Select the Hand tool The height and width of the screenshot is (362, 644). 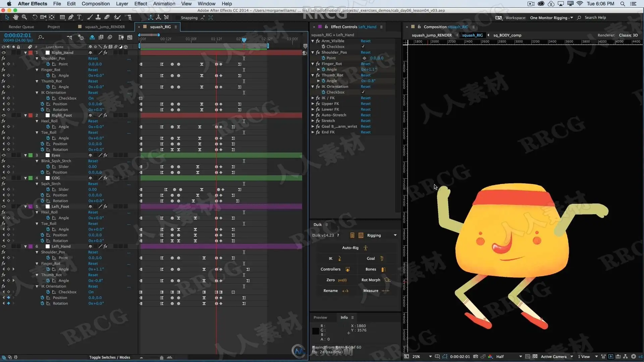(15, 17)
